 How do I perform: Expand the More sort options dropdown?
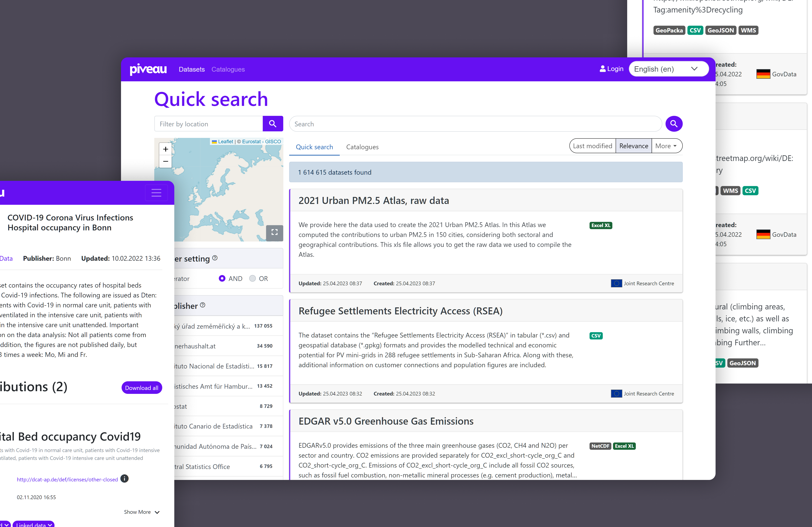(666, 146)
